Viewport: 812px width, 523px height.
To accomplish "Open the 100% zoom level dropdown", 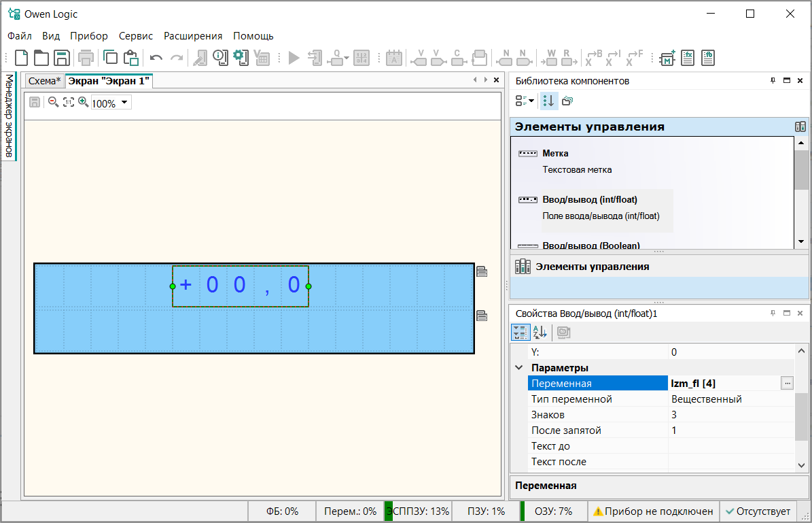I will click(124, 103).
